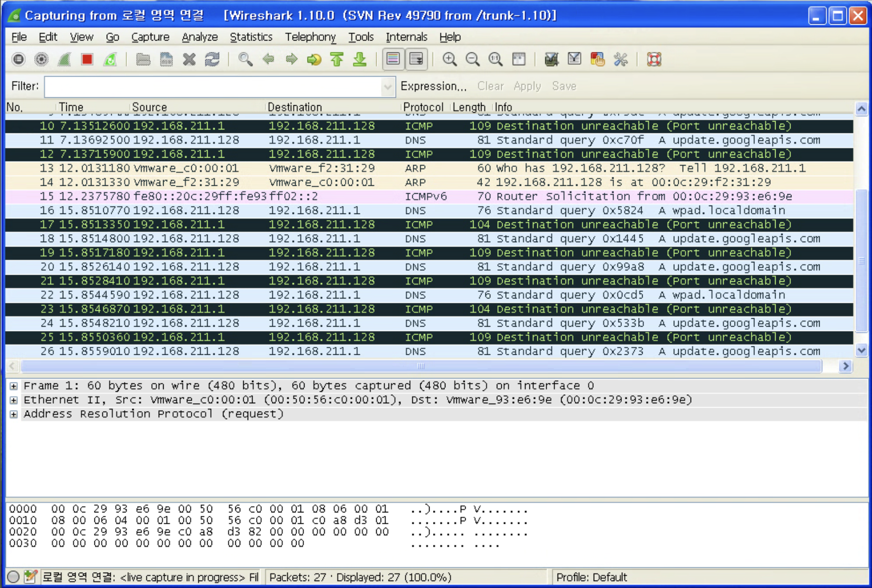Screen dimensions: 872x588
Task: Open the Go menu
Action: [113, 37]
